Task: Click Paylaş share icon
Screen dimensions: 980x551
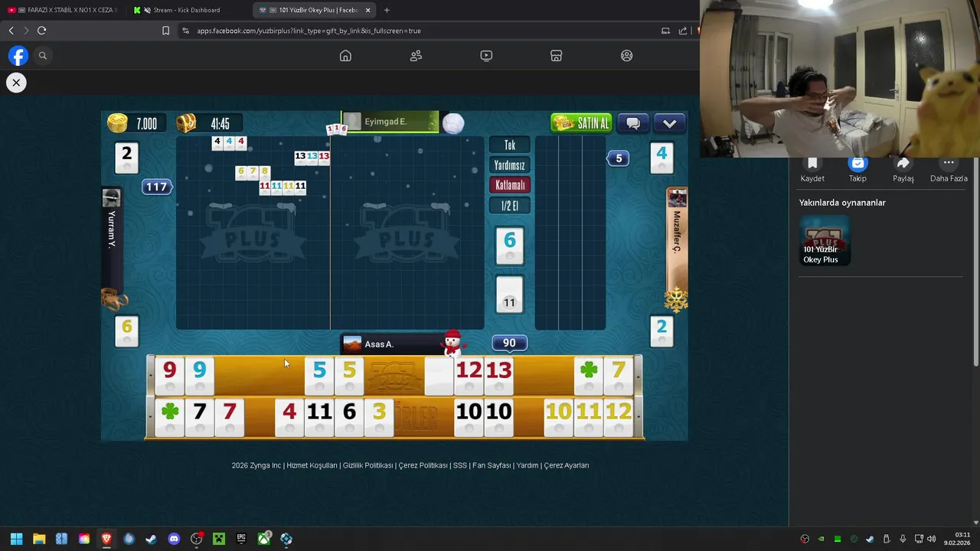Action: pos(903,163)
